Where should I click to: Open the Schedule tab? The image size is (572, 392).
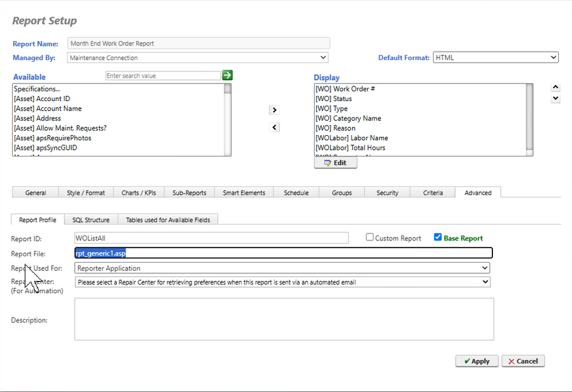(296, 193)
